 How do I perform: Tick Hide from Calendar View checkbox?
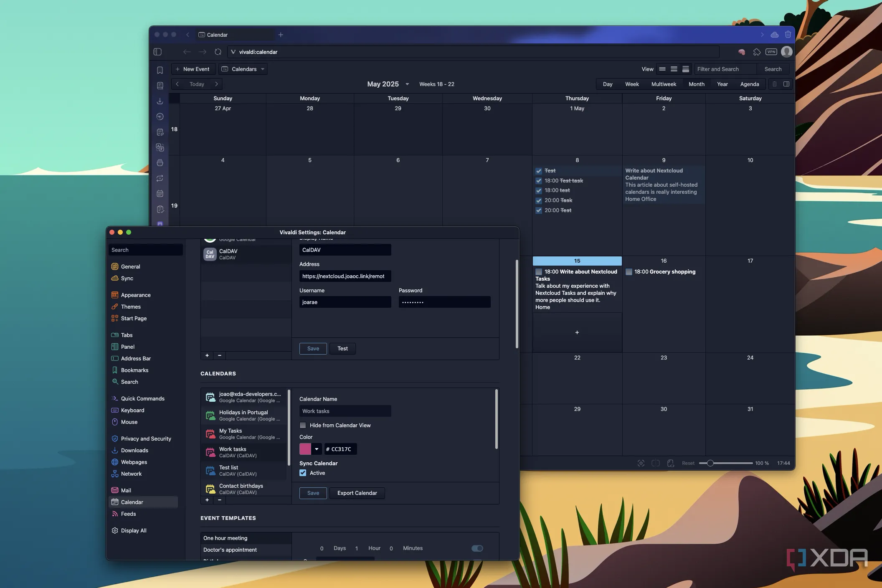click(x=303, y=425)
